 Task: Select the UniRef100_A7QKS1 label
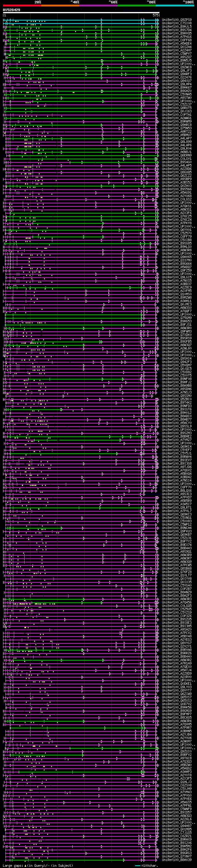coord(177,206)
